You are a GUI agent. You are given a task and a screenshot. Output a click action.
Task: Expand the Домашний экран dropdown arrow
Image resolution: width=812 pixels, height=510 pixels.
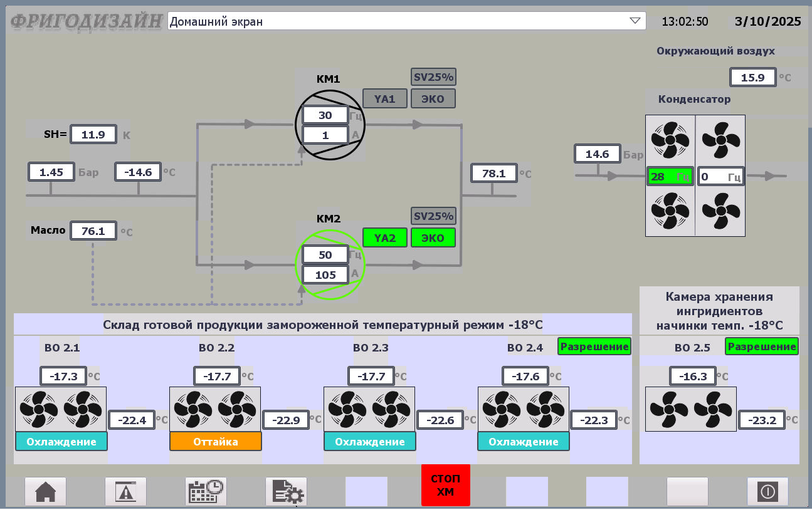[636, 21]
